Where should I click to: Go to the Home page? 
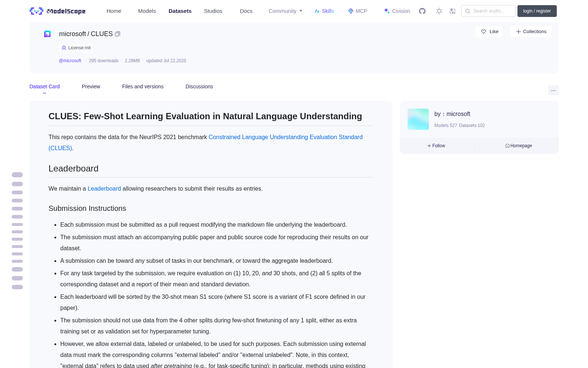pyautogui.click(x=114, y=11)
